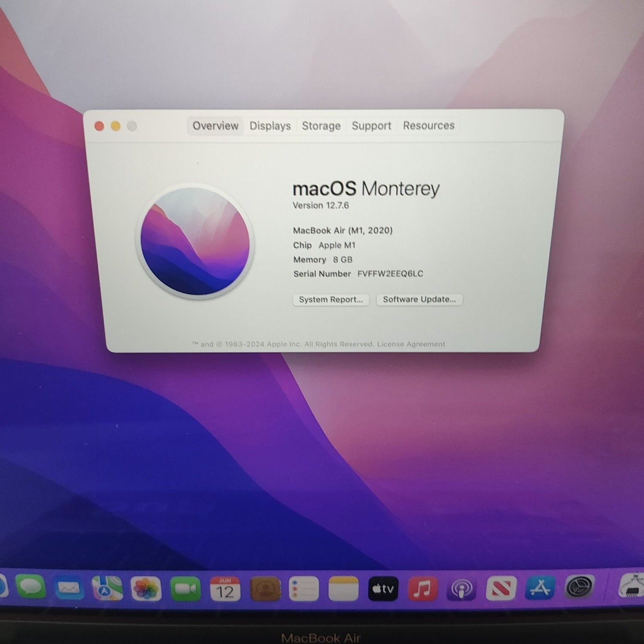Viewport: 644px width, 644px height.
Task: Open the License Agreement link
Action: click(411, 344)
